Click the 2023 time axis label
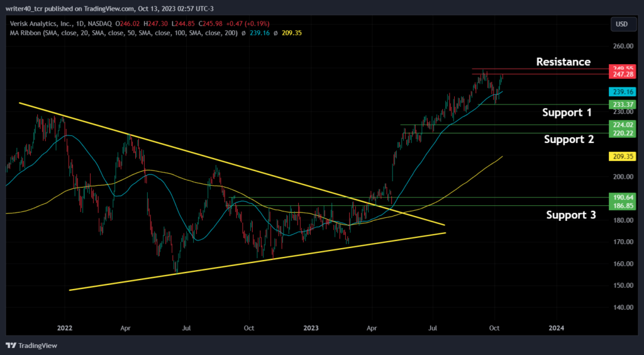 coord(311,329)
